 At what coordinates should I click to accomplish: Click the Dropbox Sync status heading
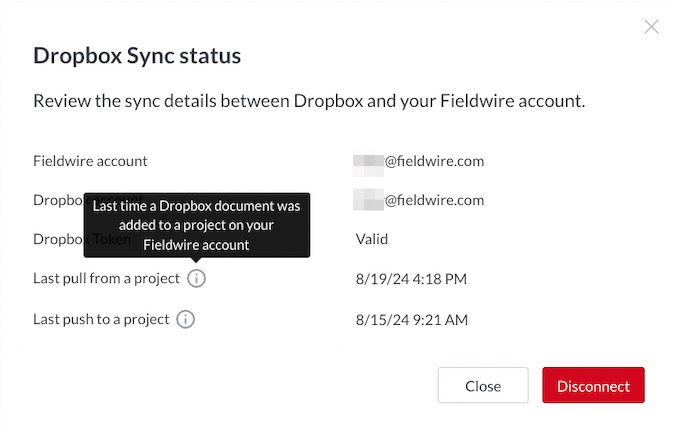(x=137, y=56)
